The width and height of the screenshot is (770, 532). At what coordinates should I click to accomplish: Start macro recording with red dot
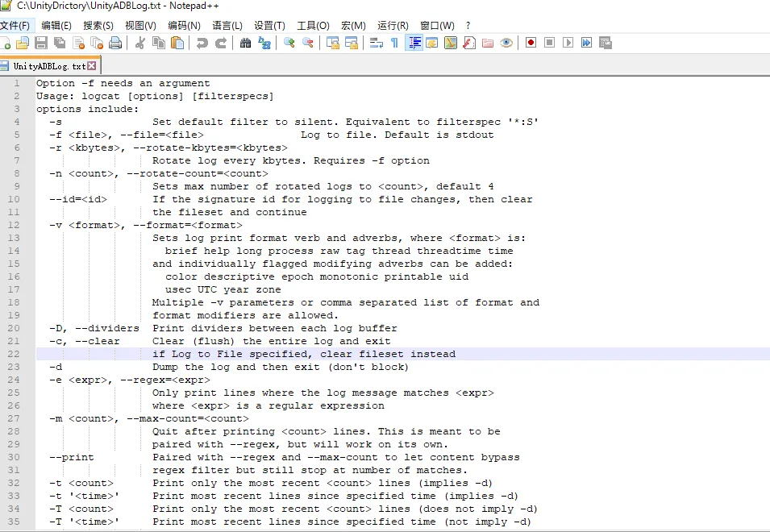click(x=531, y=43)
